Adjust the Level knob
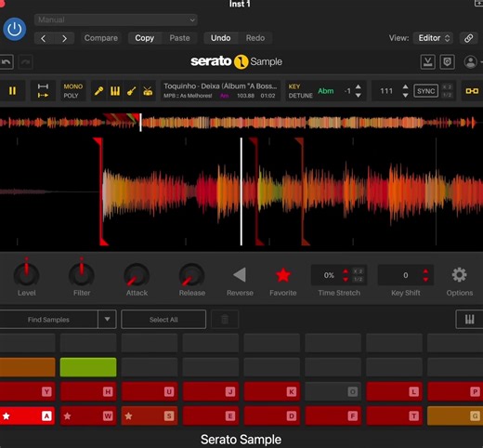 27,275
